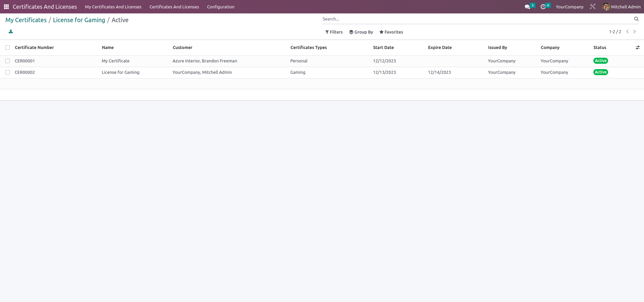The width and height of the screenshot is (644, 302).
Task: Toggle the select-all rows checkbox
Action: 8,48
